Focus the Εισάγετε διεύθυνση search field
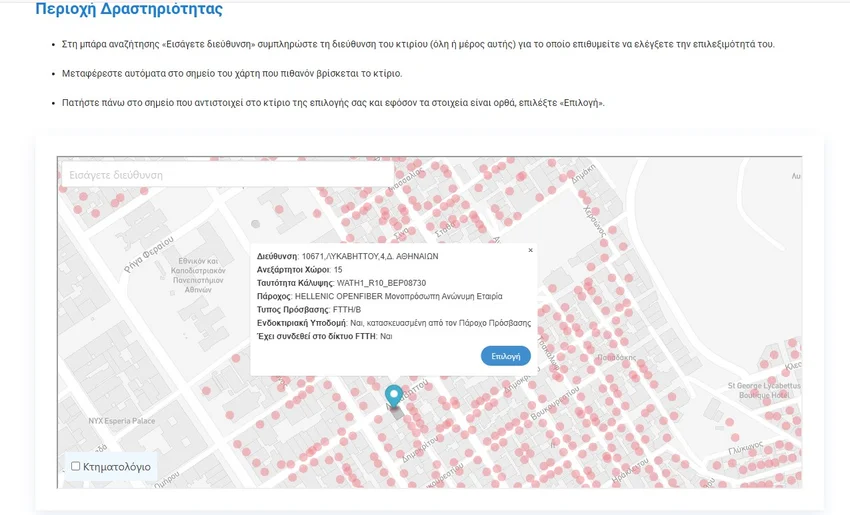This screenshot has width=850, height=515. [225, 174]
